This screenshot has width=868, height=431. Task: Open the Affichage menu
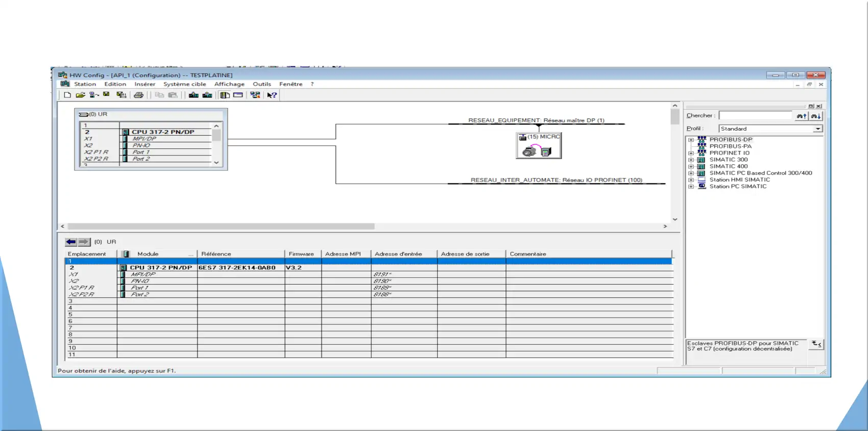coord(229,84)
